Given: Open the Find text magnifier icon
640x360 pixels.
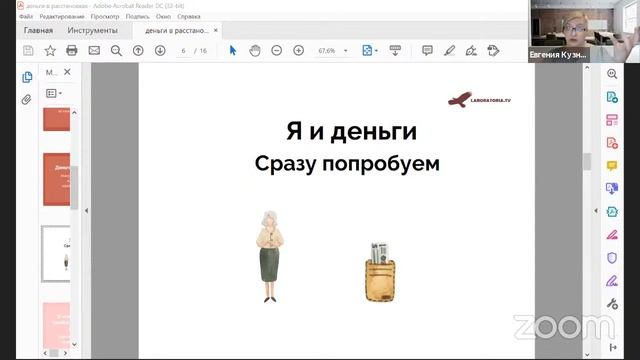Looking at the screenshot, I should pyautogui.click(x=116, y=51).
